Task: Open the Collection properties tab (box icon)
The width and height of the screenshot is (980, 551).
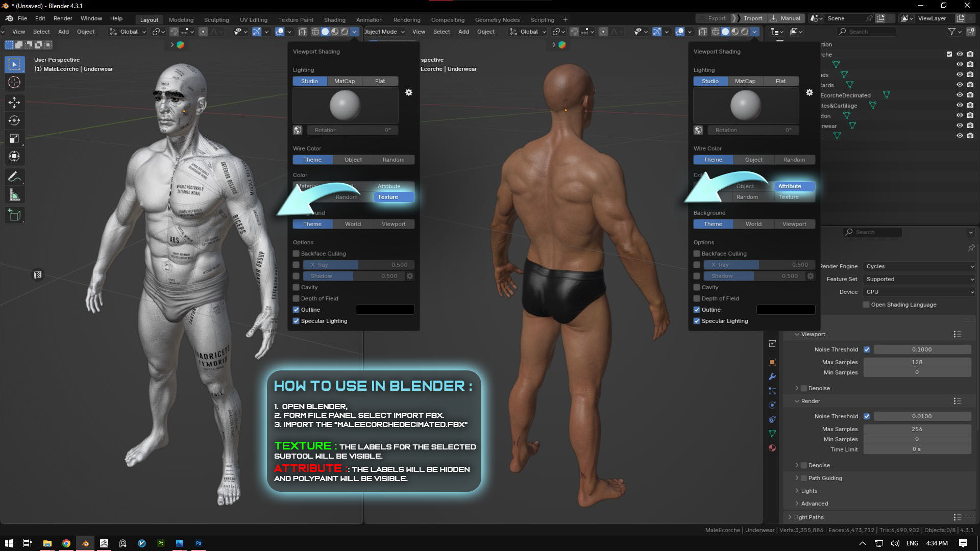Action: [772, 344]
